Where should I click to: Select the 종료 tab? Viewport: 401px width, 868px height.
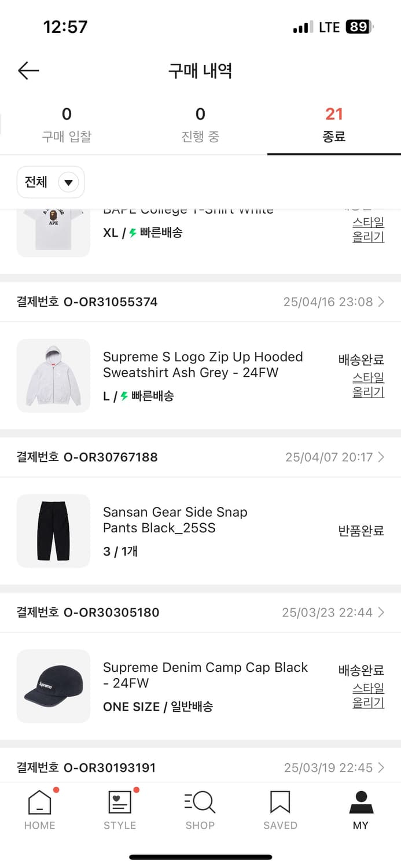tap(334, 125)
